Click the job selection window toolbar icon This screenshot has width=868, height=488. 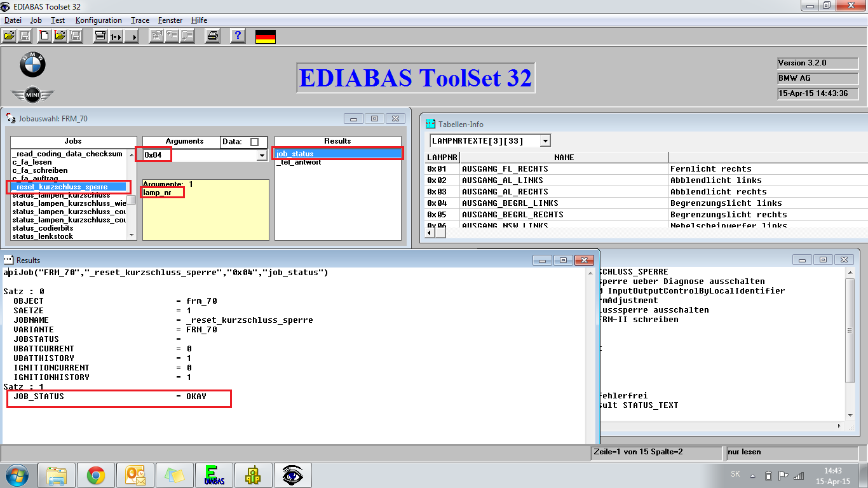100,36
